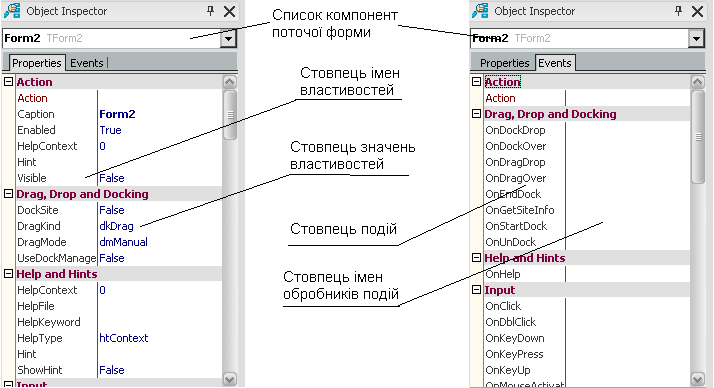Select the OnDockDrop event
The image size is (714, 388).
point(515,130)
